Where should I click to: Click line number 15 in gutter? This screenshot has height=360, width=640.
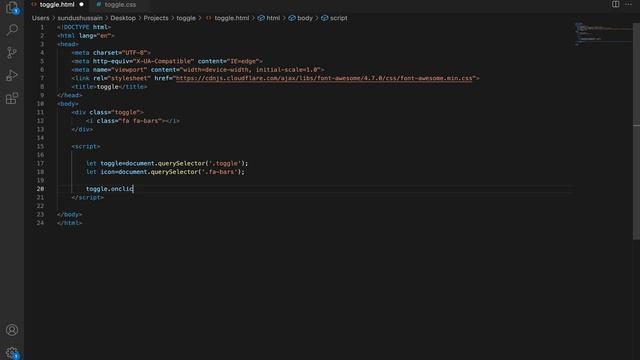coord(40,146)
